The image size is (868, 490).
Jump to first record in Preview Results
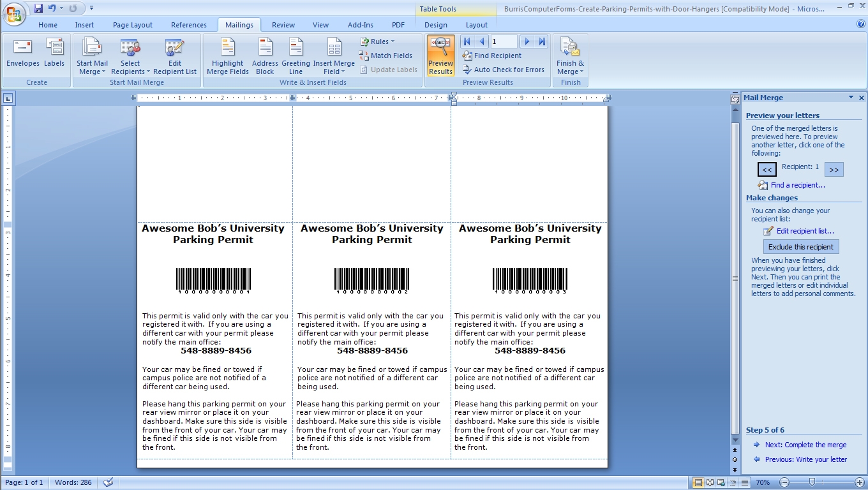click(467, 41)
